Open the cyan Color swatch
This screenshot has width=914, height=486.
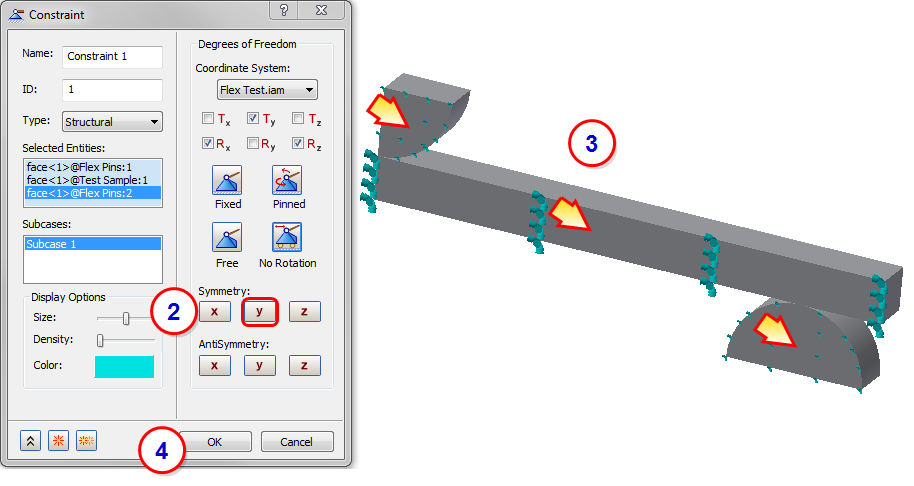124,366
